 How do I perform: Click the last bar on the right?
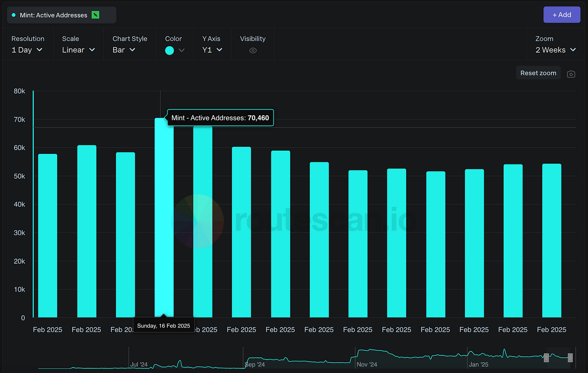[551, 241]
